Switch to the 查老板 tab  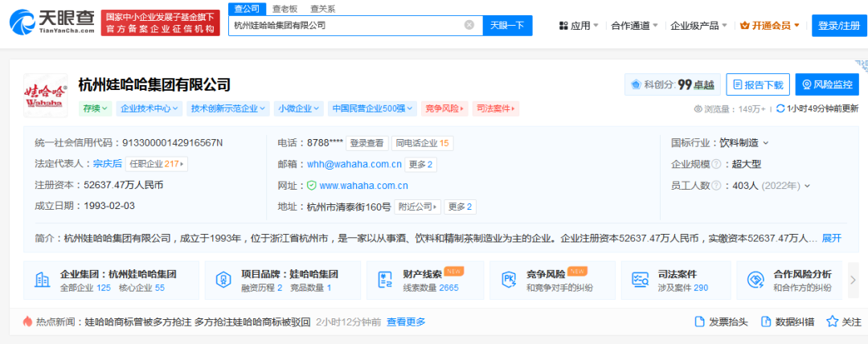pos(284,9)
